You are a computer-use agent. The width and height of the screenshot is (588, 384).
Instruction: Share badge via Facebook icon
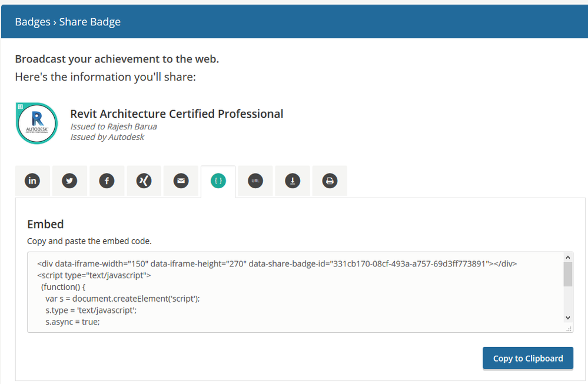(x=107, y=181)
